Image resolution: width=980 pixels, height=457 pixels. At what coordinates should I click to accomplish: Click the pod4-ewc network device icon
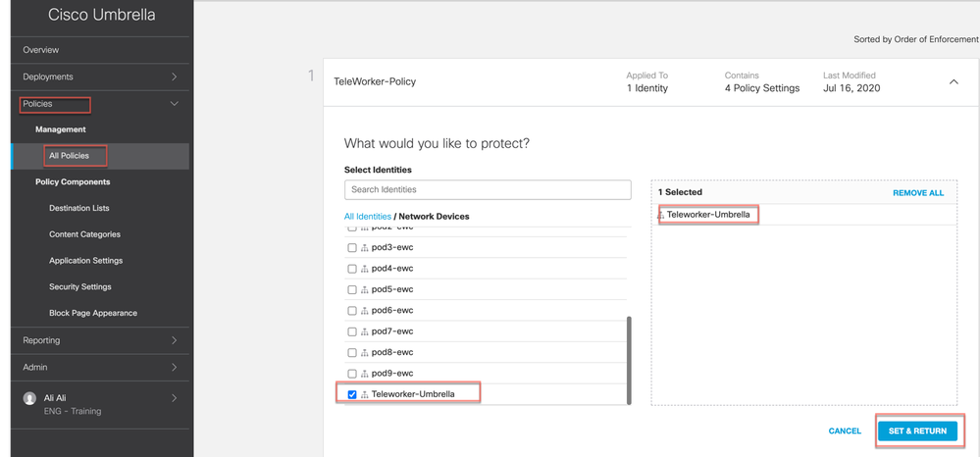click(364, 269)
